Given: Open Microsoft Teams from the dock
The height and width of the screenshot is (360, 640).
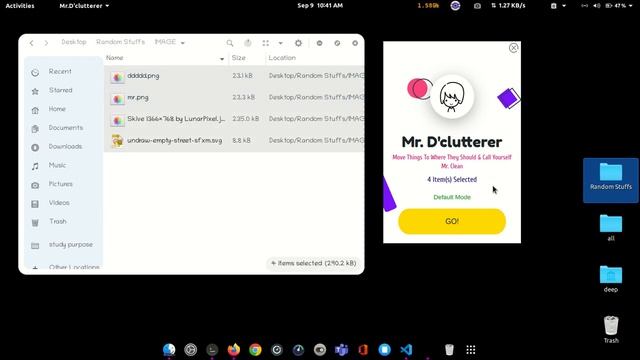Looking at the screenshot, I should (342, 350).
